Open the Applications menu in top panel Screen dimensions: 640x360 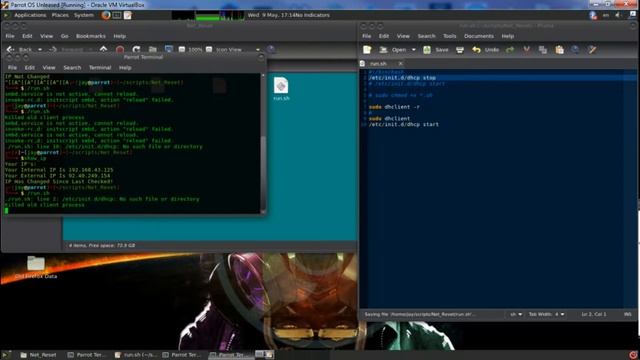point(30,15)
